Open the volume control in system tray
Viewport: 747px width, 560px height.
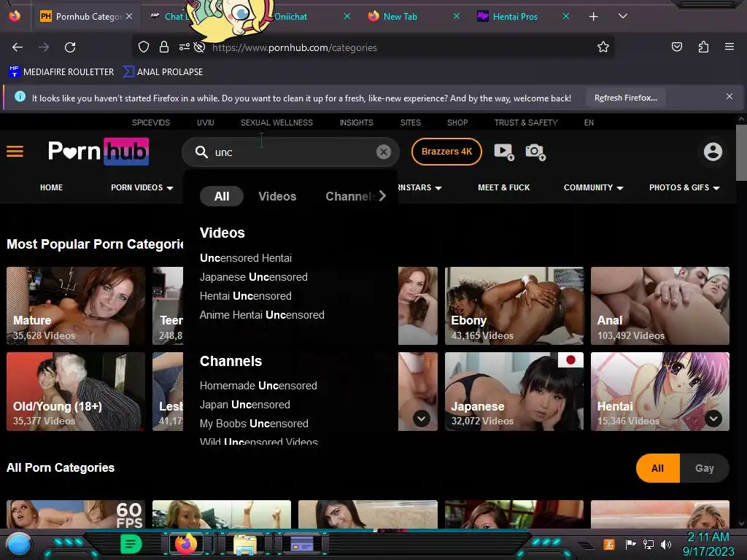tap(666, 544)
